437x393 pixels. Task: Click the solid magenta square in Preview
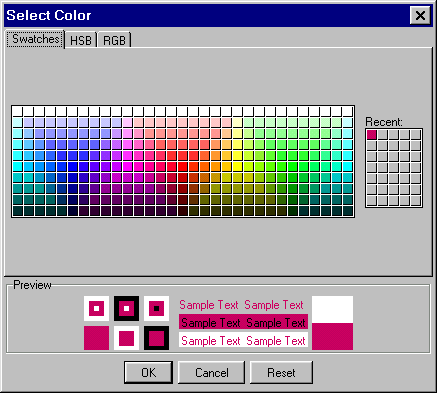click(96, 338)
